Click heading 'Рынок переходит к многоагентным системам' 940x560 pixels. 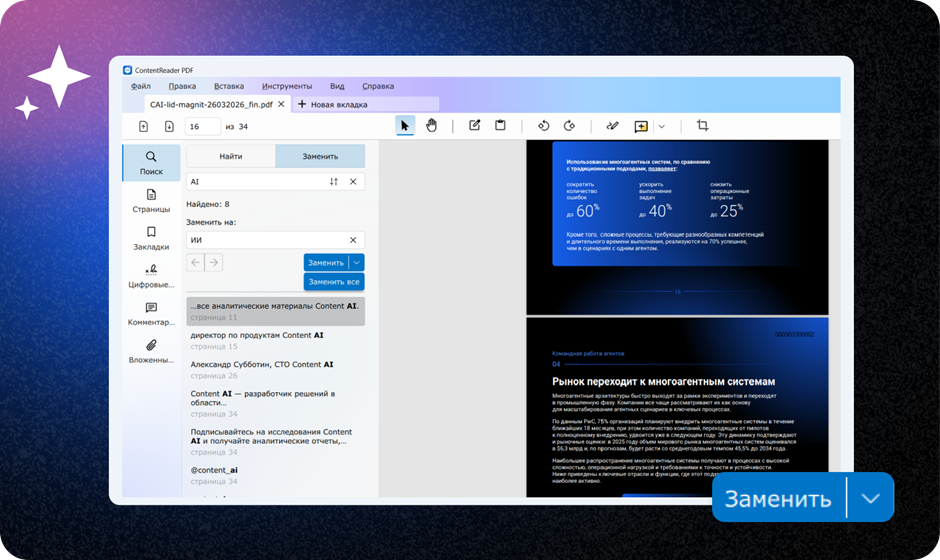coord(664,381)
